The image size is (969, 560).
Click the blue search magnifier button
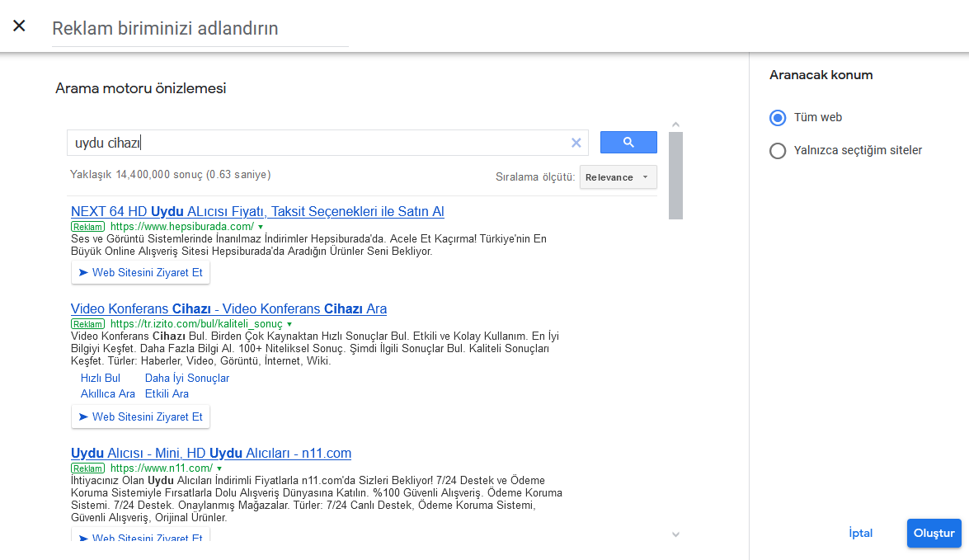[628, 142]
